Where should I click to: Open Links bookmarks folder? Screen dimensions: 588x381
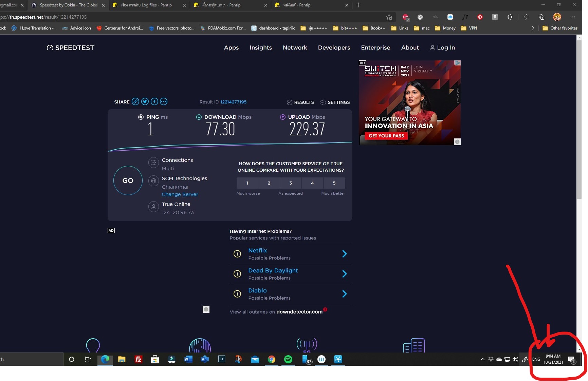400,28
